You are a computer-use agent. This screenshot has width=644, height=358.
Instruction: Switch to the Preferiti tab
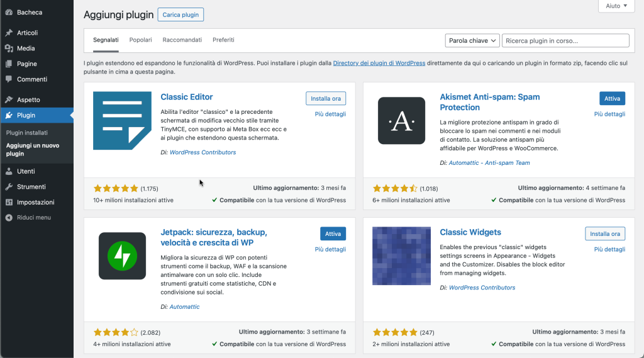pos(223,40)
